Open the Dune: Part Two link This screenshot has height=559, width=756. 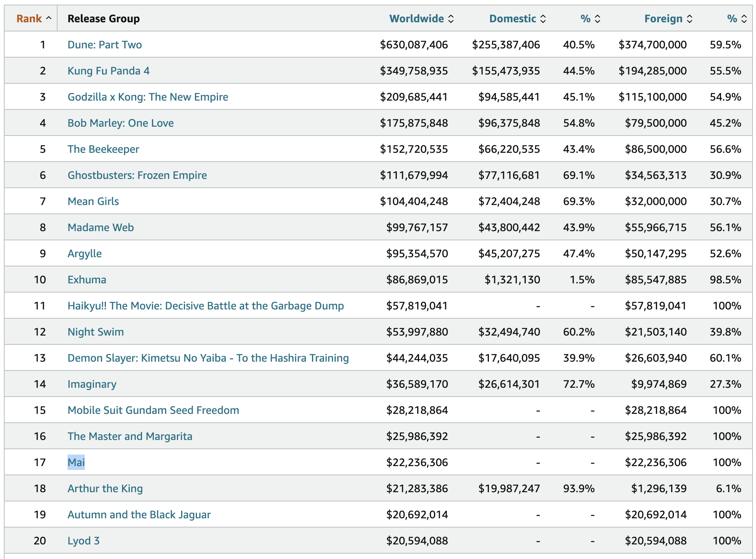105,45
